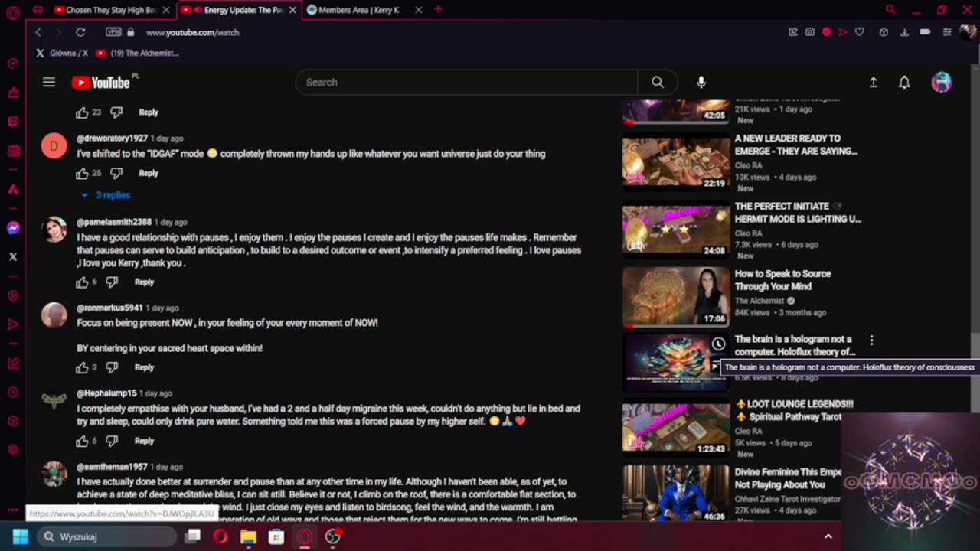Reply to pamelasmith2388 comment

click(x=144, y=282)
